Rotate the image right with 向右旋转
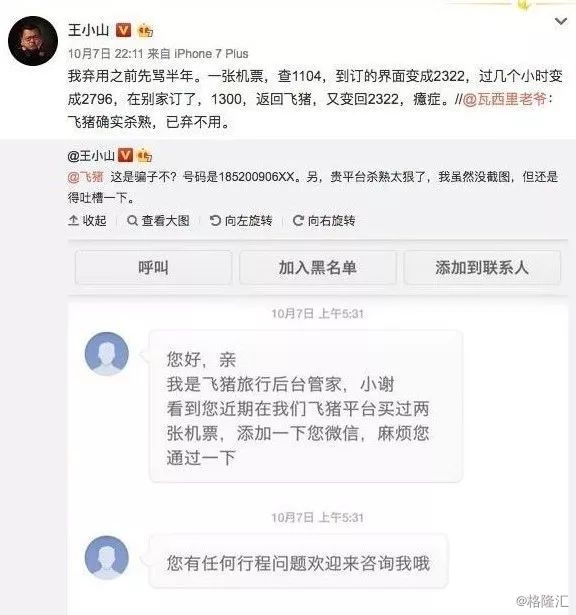576x615 pixels. click(324, 220)
